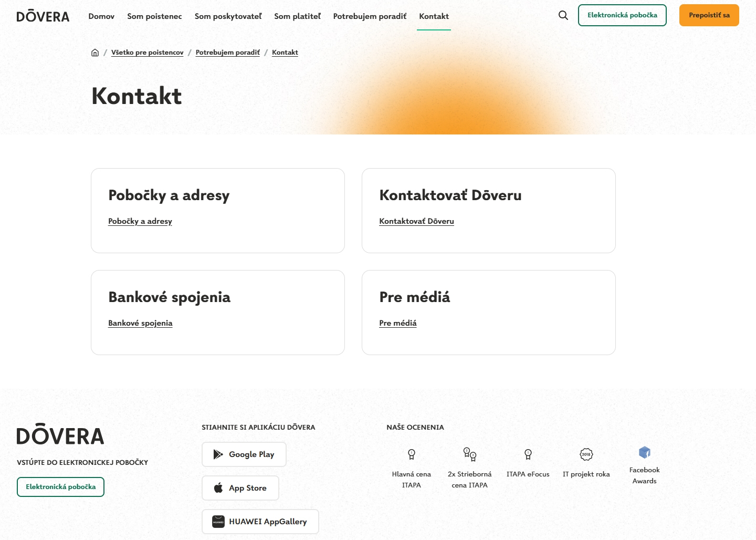
Task: Open the Som poskytovateľ menu entry
Action: click(x=228, y=16)
